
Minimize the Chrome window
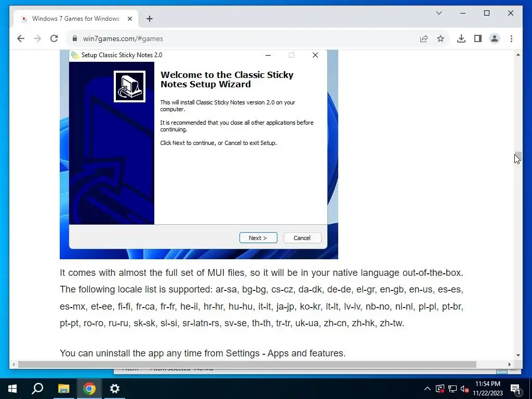pyautogui.click(x=463, y=13)
